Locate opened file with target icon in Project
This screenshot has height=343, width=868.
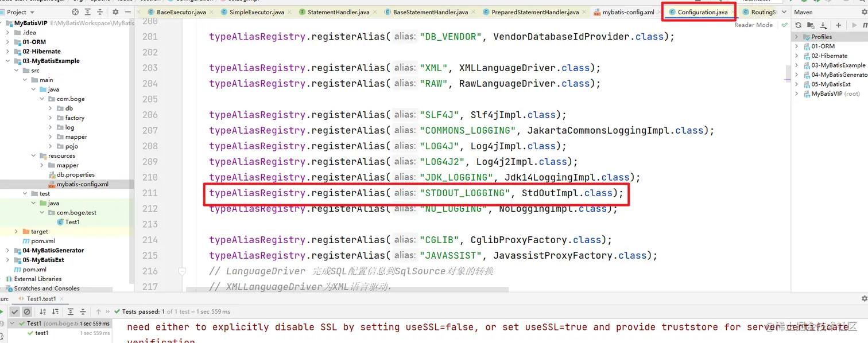[76, 11]
